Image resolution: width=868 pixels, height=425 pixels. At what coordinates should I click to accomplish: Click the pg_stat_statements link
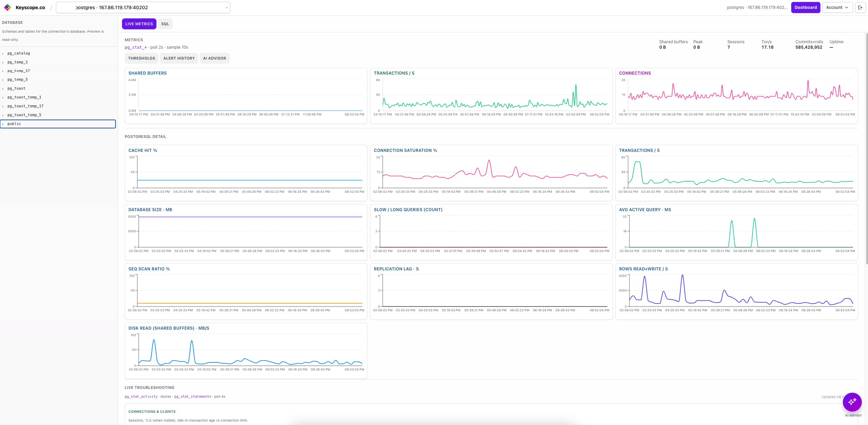(x=193, y=397)
